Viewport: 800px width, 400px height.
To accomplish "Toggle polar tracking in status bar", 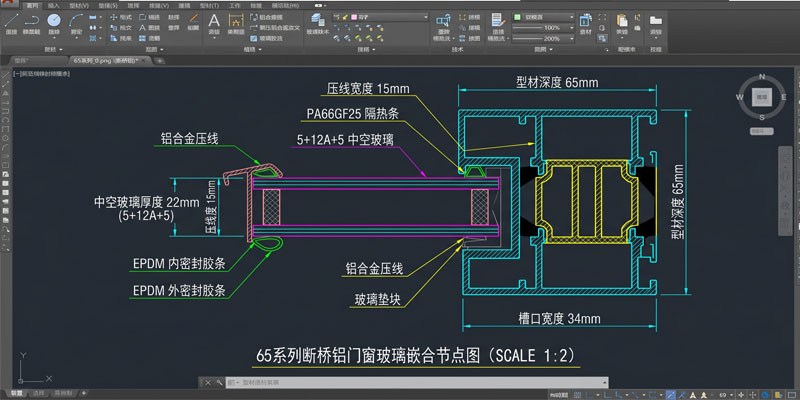I will [618, 394].
